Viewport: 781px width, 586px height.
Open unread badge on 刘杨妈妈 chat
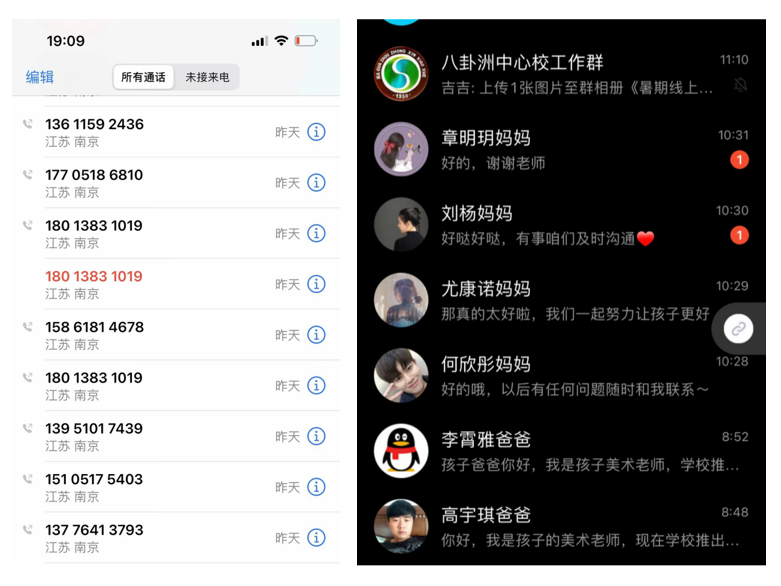point(739,235)
